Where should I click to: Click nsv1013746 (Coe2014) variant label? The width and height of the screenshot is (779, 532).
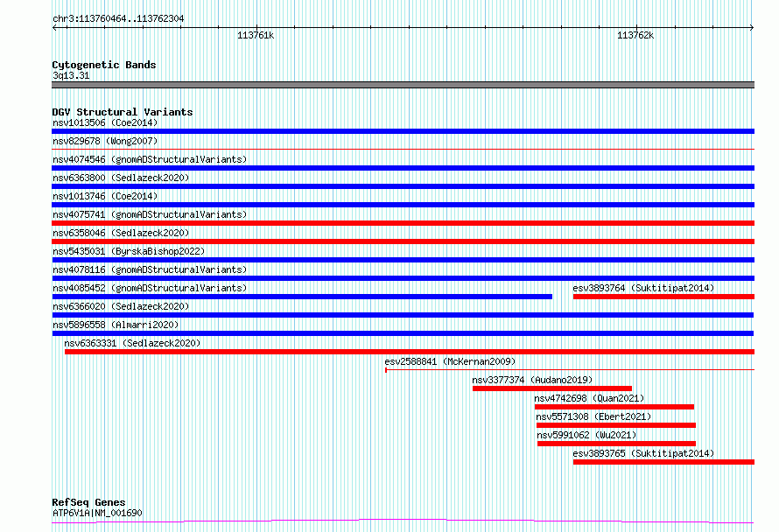[x=105, y=196]
